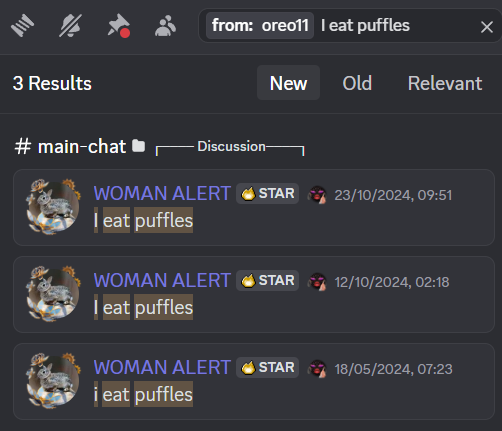Open the main-chat channel heading

pyautogui.click(x=70, y=146)
